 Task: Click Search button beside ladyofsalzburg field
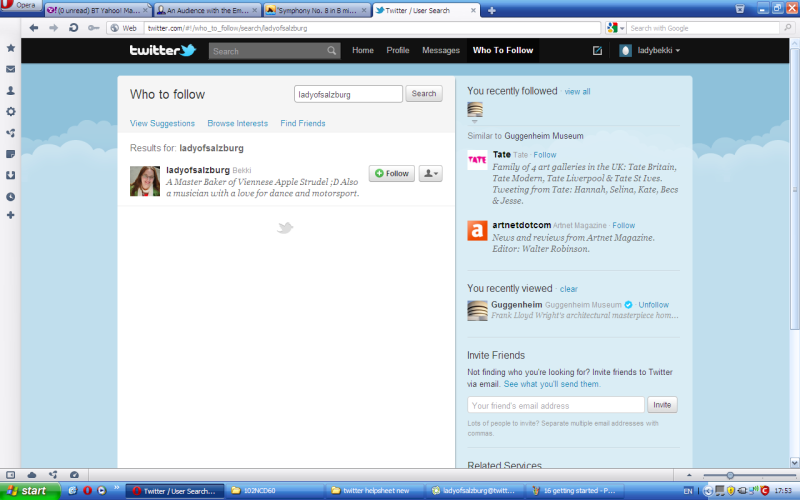pos(424,94)
